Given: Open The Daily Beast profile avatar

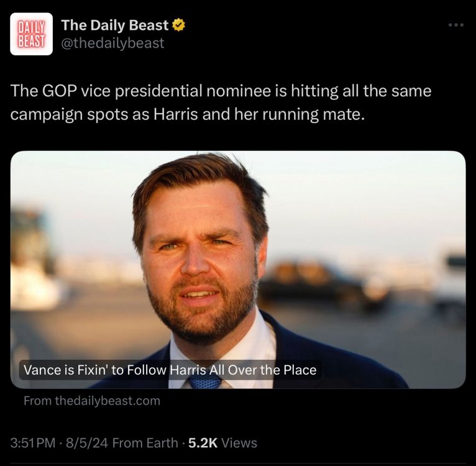Looking at the screenshot, I should 32,34.
